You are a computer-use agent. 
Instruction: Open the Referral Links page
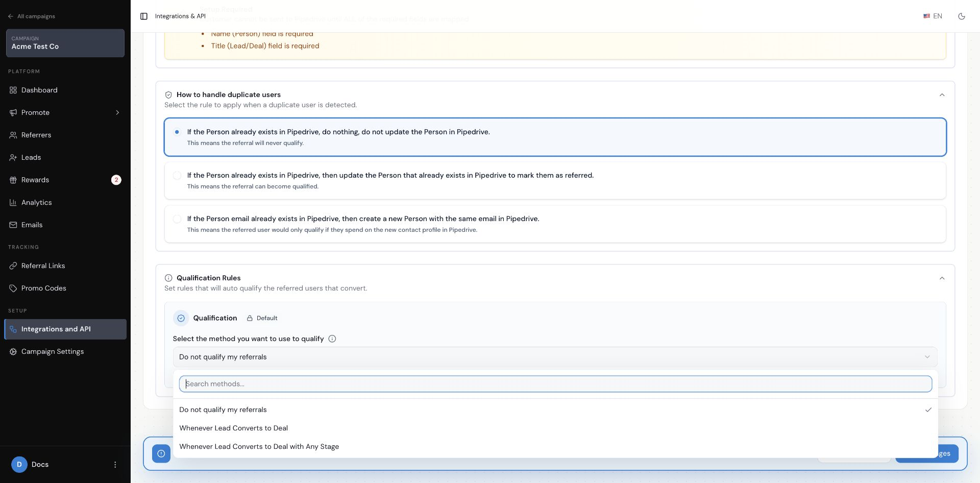65,265
